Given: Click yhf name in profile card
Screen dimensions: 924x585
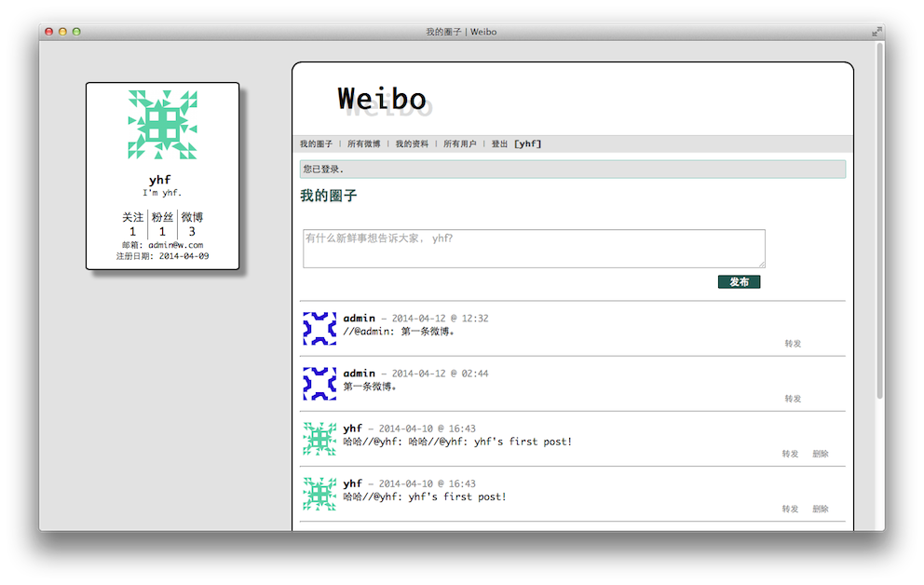Looking at the screenshot, I should click(159, 180).
